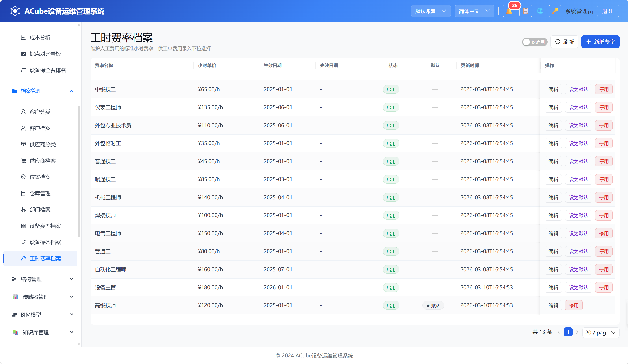Open the 客户档案 menu item
Viewport: 628px width, 364px height.
coord(40,128)
